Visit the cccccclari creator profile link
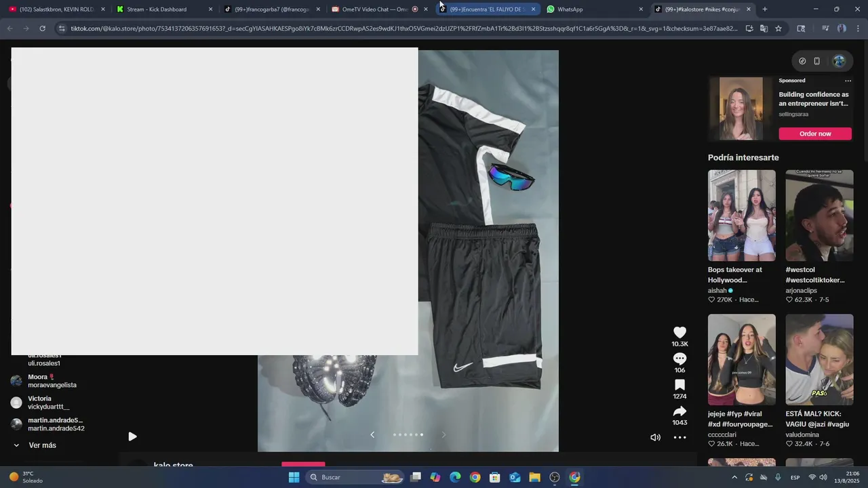Image resolution: width=868 pixels, height=488 pixels. 722,434
